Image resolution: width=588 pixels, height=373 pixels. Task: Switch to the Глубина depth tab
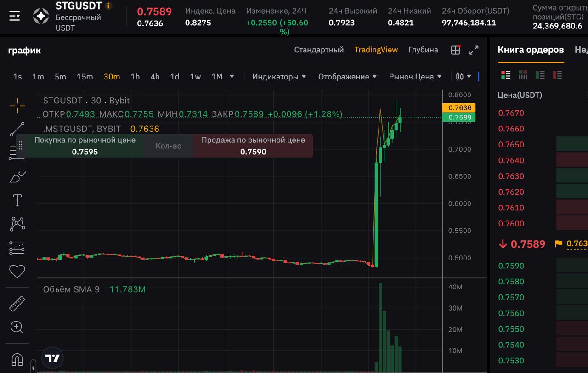point(423,50)
